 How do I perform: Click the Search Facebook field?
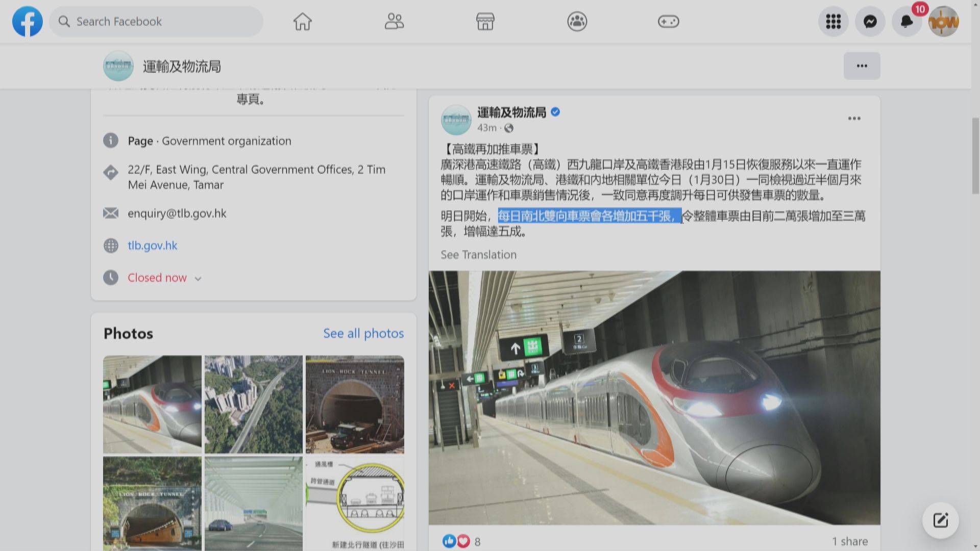coord(156,21)
